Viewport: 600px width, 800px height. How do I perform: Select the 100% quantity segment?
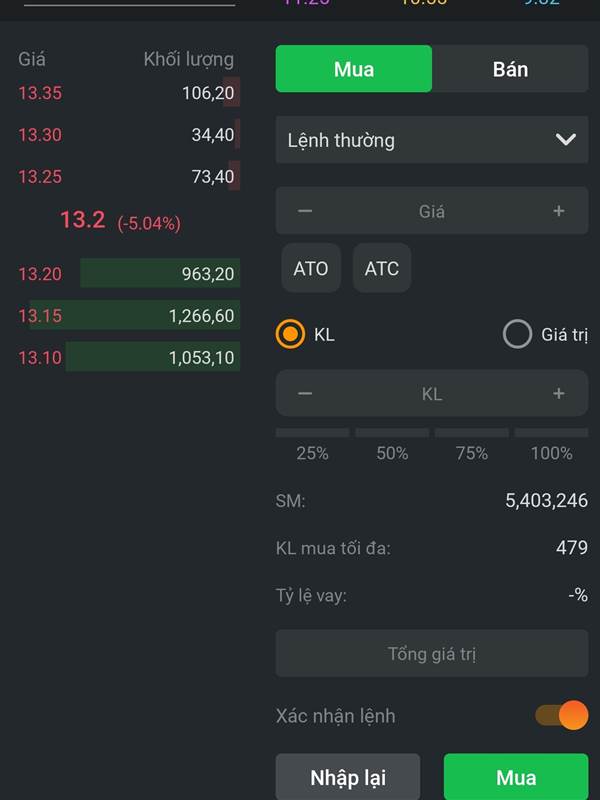coord(551,445)
